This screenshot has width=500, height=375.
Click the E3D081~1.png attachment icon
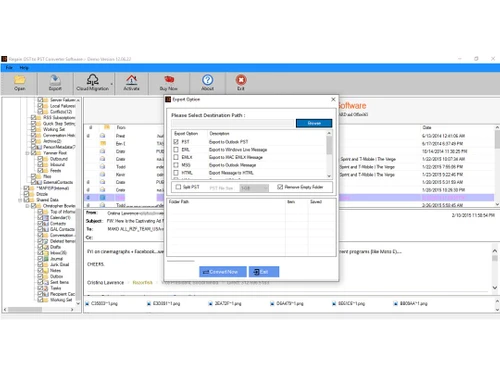point(149,304)
